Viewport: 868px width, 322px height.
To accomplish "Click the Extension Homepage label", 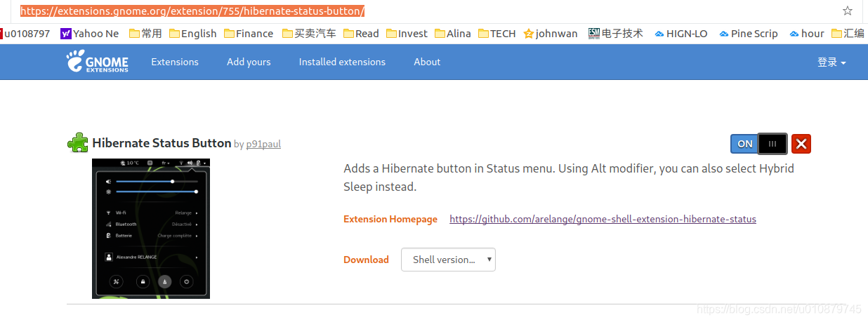I will click(390, 219).
